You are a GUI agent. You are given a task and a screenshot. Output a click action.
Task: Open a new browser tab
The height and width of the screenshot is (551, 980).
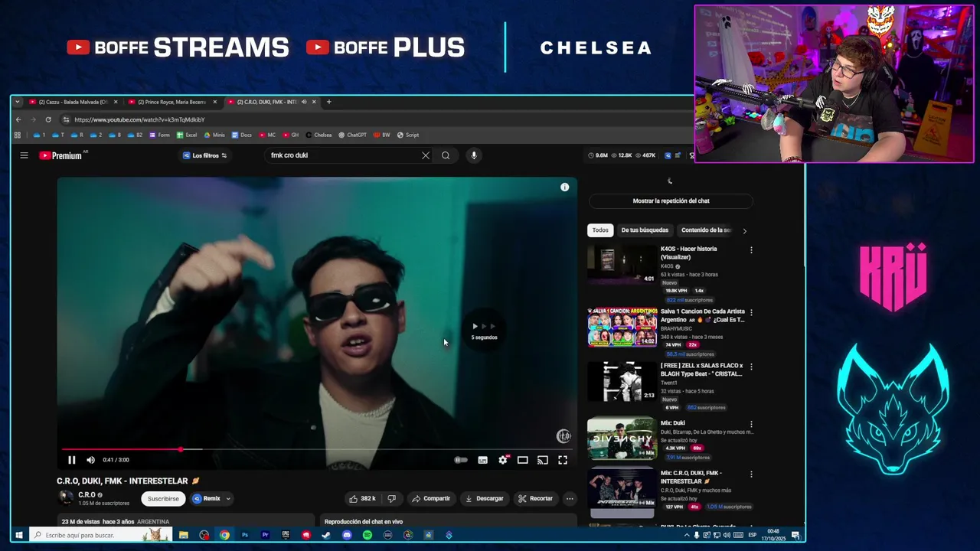pyautogui.click(x=328, y=102)
